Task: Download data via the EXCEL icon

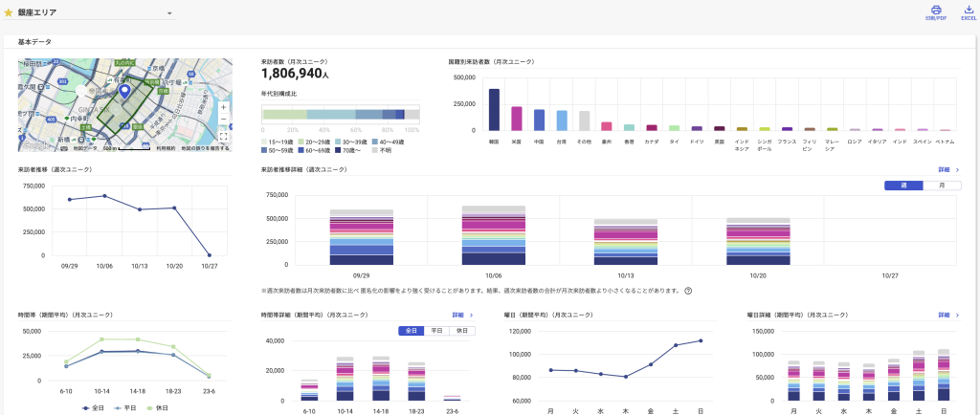Action: pyautogui.click(x=969, y=11)
